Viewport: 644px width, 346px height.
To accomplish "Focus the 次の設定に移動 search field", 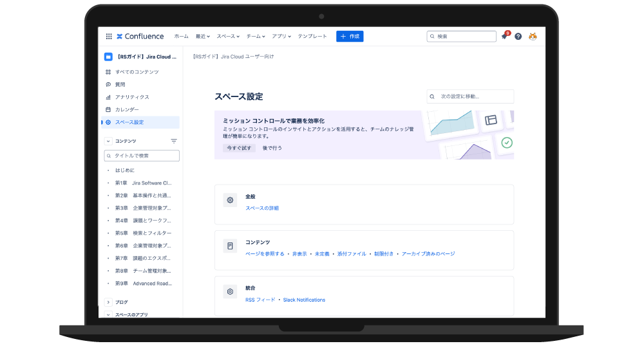I will coord(470,96).
